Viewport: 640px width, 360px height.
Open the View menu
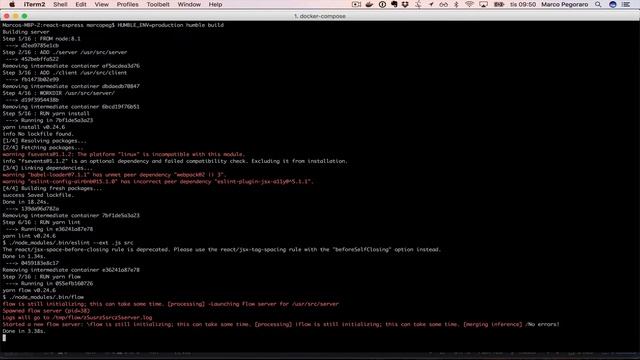coord(101,4)
